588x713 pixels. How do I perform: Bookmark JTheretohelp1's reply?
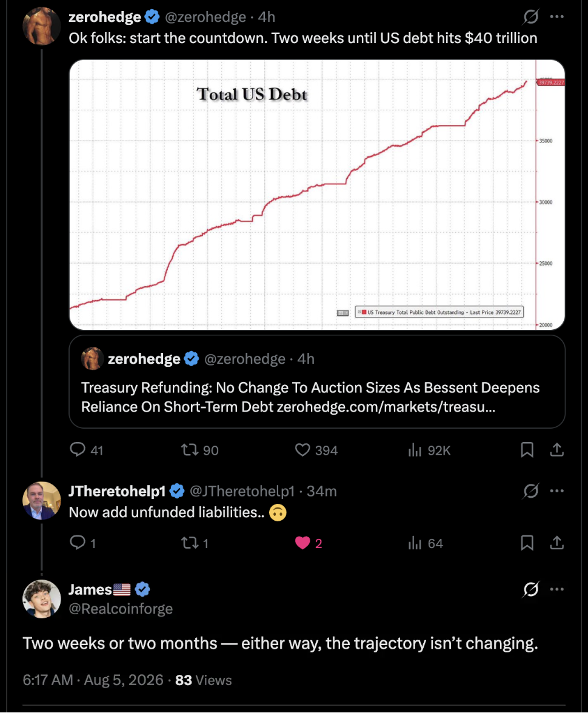527,543
